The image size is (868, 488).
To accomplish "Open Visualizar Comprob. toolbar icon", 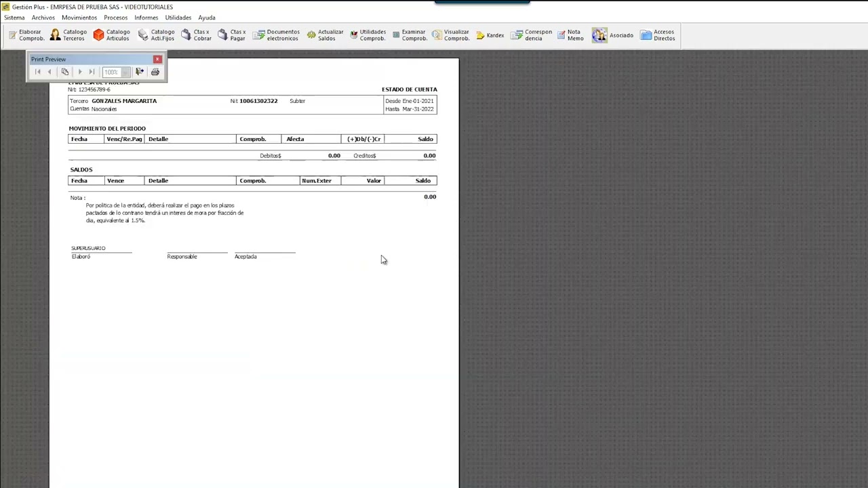I will [x=451, y=35].
